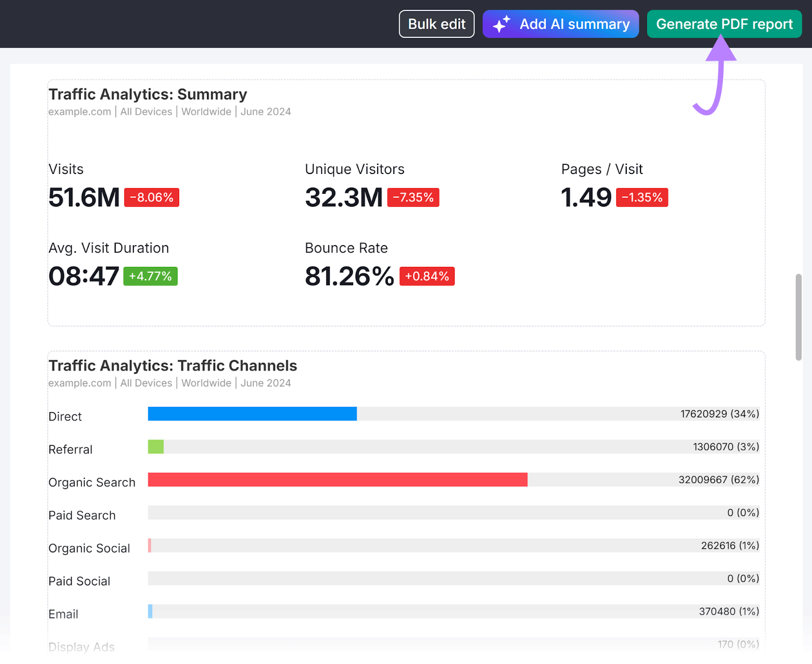The width and height of the screenshot is (812, 664).
Task: Click the "Add AI summary" button
Action: (x=560, y=24)
